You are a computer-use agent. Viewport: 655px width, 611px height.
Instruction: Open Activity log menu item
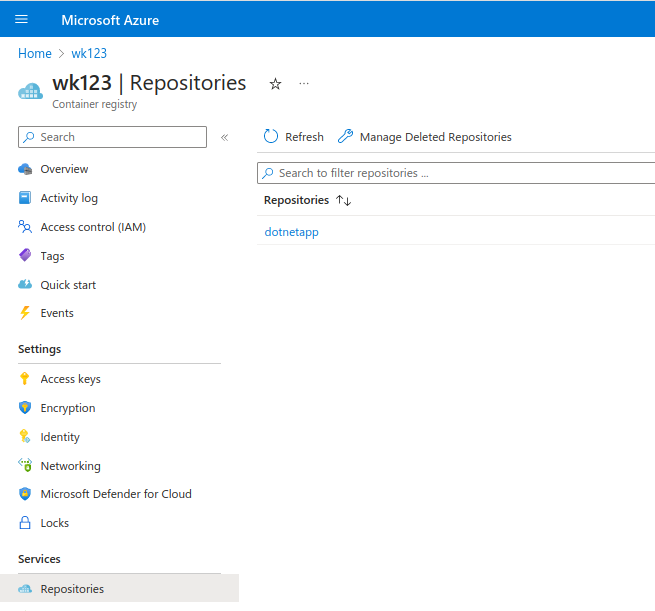(x=69, y=198)
